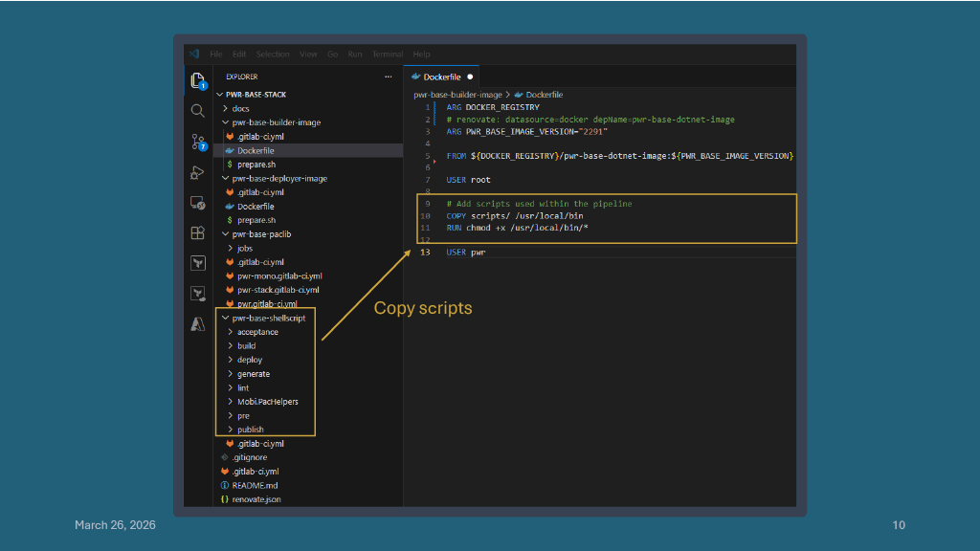The image size is (980, 551).
Task: Open the Explorer view in activity bar
Action: pyautogui.click(x=197, y=80)
